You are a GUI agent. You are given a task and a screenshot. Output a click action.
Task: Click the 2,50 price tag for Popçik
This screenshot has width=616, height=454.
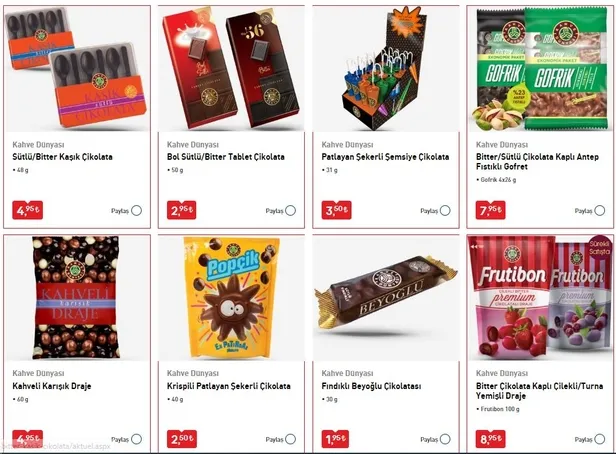(182, 439)
